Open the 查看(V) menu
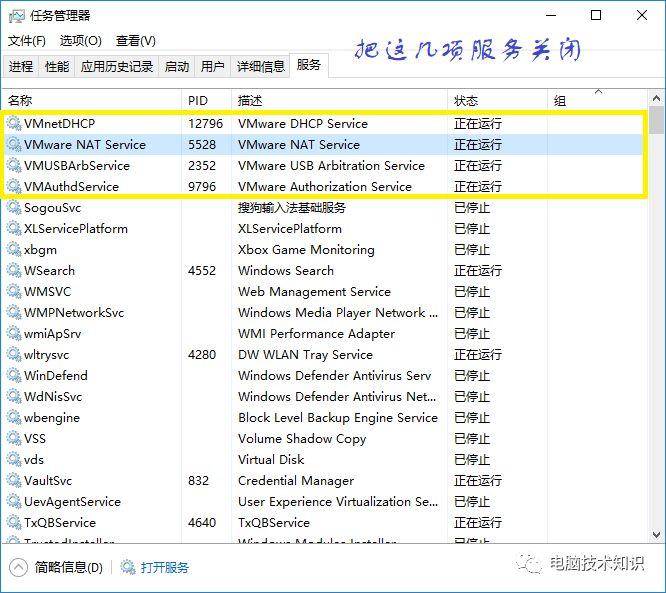 coord(135,41)
